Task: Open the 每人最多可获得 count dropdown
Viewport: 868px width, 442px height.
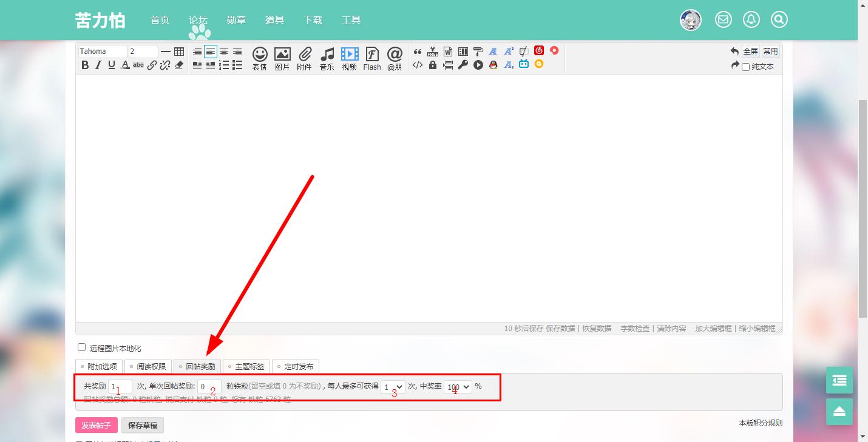Action: (x=393, y=387)
